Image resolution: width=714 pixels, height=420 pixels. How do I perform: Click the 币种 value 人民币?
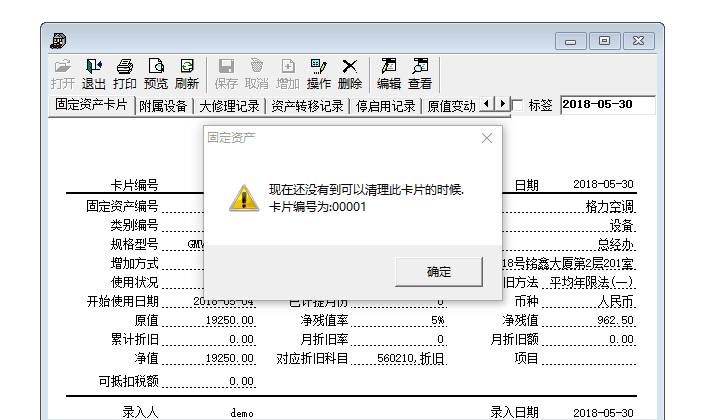[x=616, y=302]
